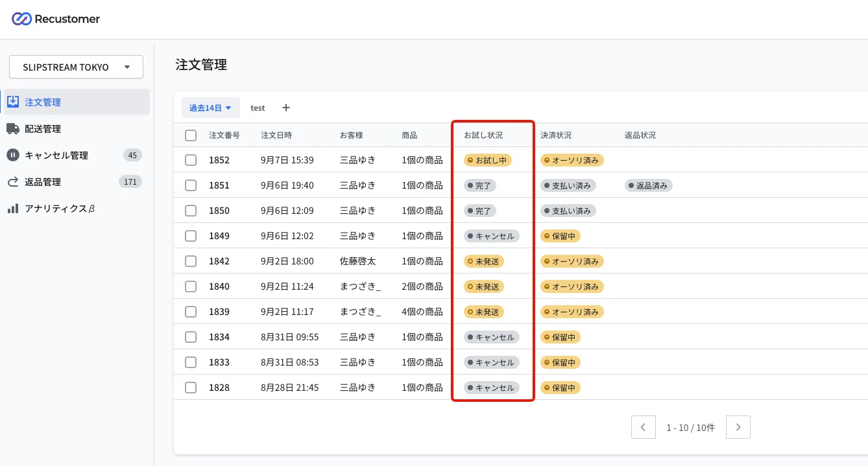This screenshot has height=466, width=868.
Task: Open キャンセル管理 in the sidebar
Action: click(x=75, y=155)
